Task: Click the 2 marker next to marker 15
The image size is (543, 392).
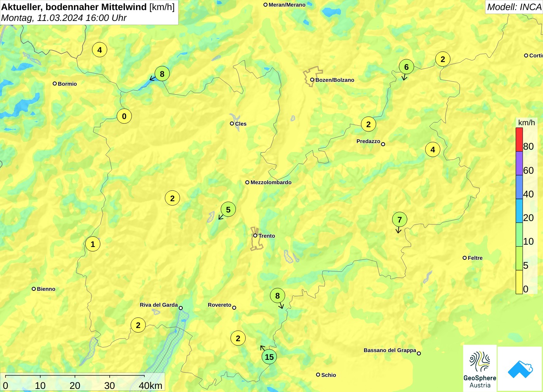Action: 238,338
